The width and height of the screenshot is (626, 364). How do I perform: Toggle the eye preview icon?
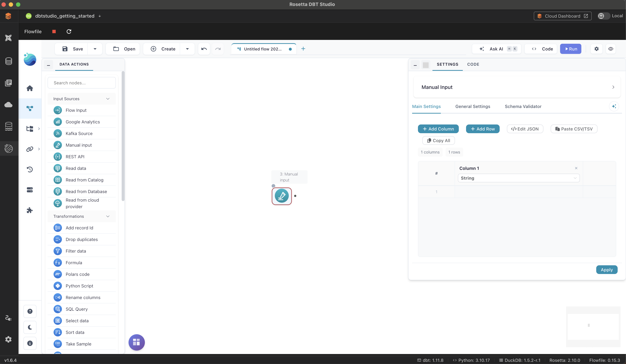(611, 49)
